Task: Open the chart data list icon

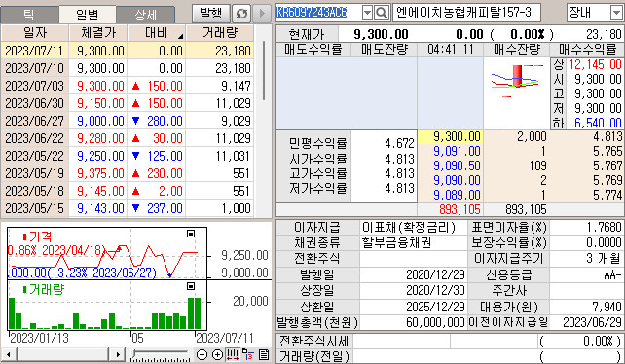Action: pyautogui.click(x=264, y=354)
